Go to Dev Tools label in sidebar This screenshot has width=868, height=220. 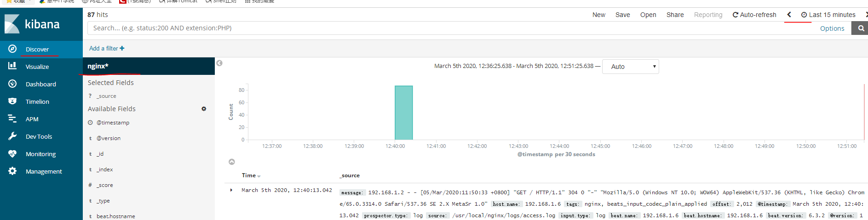click(x=39, y=136)
